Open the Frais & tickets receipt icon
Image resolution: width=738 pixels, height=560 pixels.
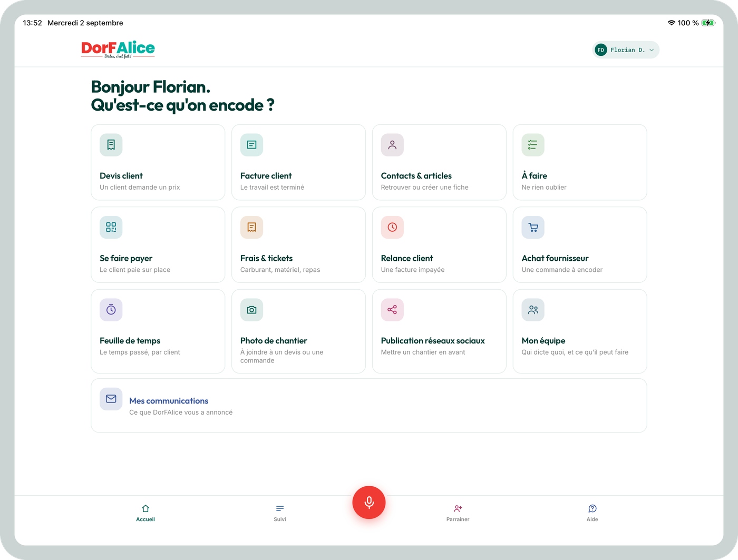point(251,227)
